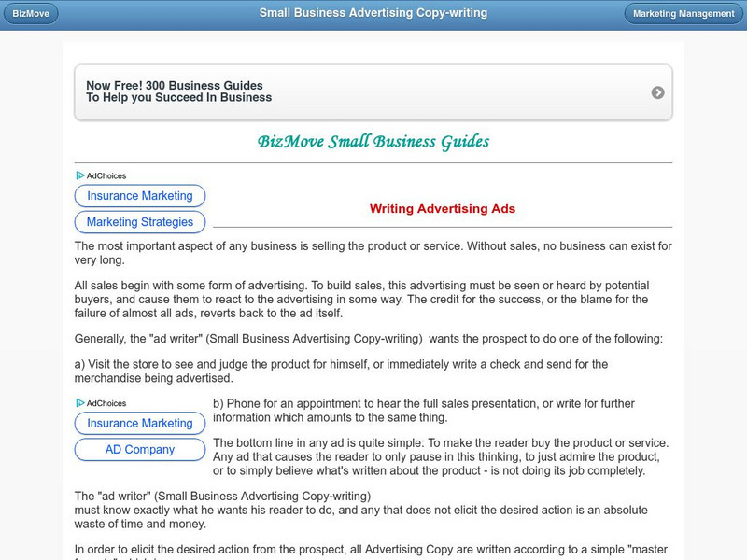Click the AdChoices triangle icon in the lower ad block

click(x=79, y=403)
